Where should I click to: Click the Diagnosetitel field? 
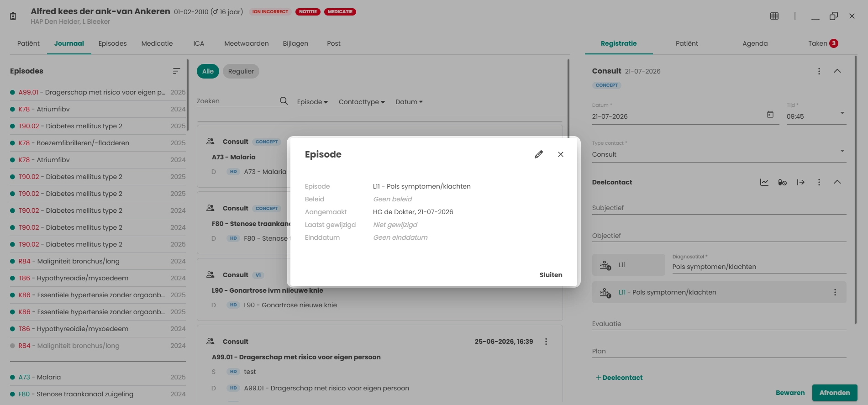click(x=759, y=267)
